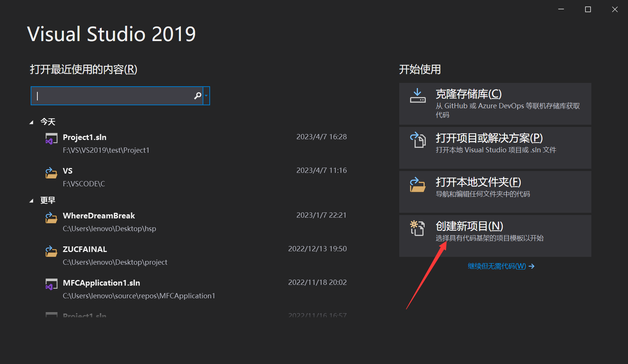Image resolution: width=628 pixels, height=364 pixels.
Task: Click description 选择具有代码基架的项目模板以开始
Action: point(490,238)
